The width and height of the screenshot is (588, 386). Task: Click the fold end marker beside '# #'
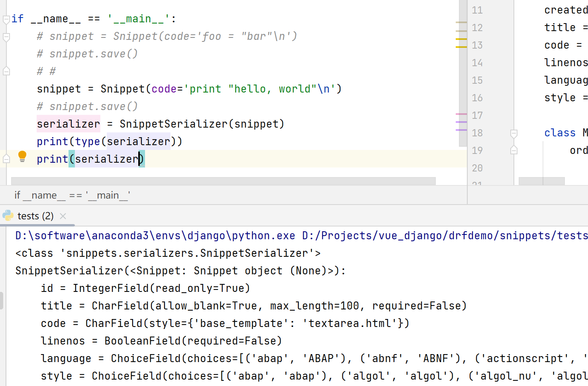[6, 71]
